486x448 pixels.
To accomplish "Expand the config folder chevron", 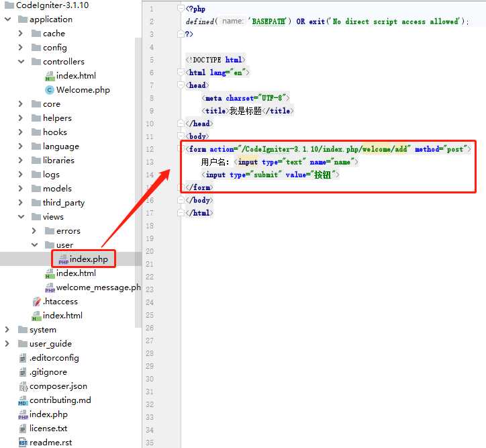I will point(21,48).
